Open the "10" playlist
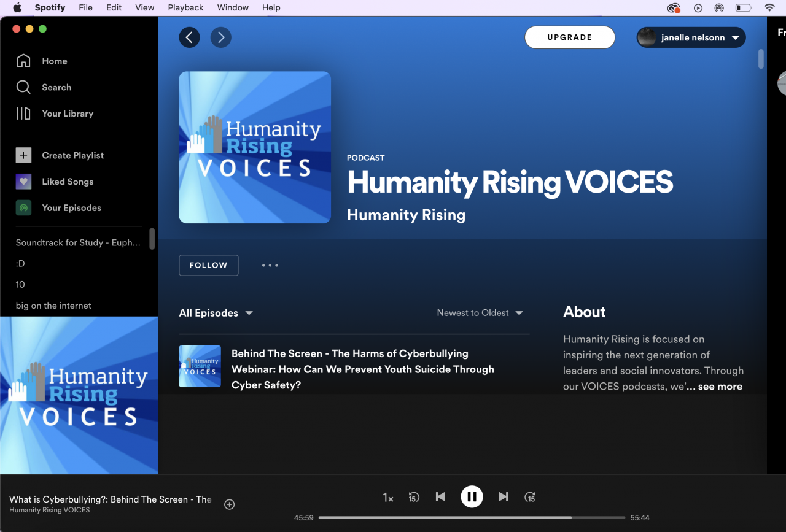This screenshot has height=532, width=786. [20, 284]
